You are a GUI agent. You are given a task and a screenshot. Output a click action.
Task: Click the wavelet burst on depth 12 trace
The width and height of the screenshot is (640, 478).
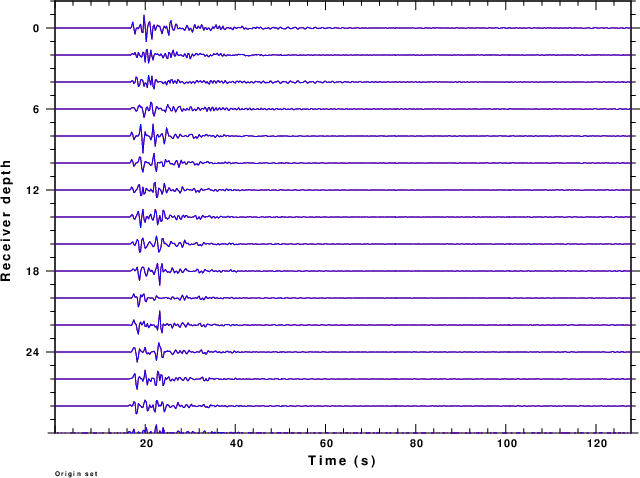[155, 190]
